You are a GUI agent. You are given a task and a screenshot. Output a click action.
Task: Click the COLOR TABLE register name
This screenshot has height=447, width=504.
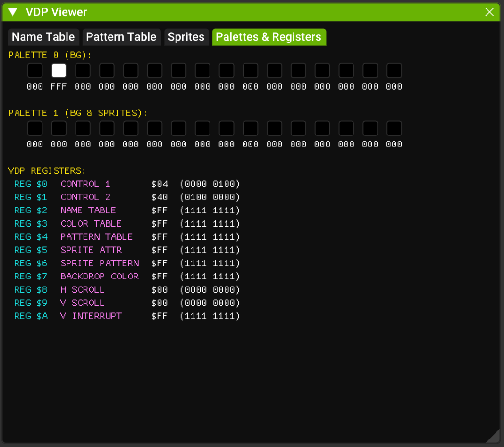91,224
